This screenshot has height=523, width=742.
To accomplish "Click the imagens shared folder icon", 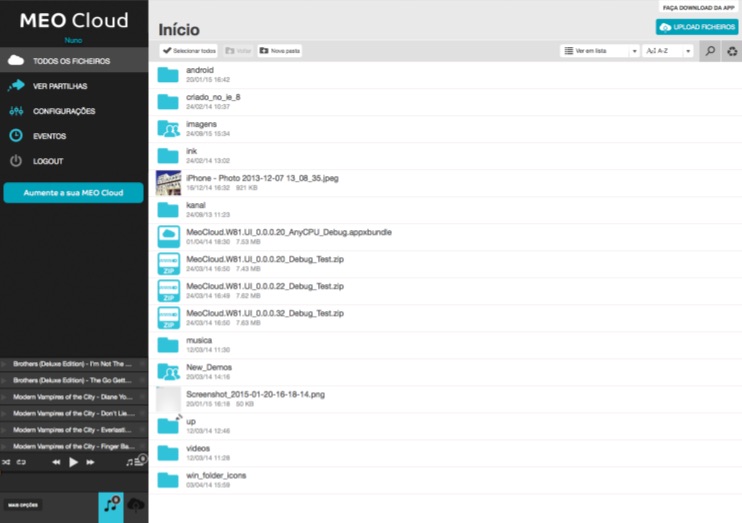I will point(168,129).
